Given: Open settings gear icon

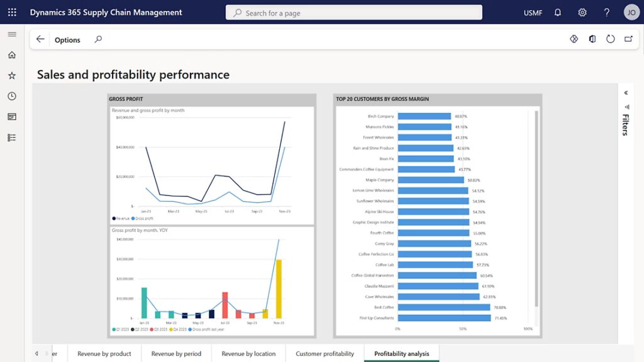Looking at the screenshot, I should tap(582, 13).
